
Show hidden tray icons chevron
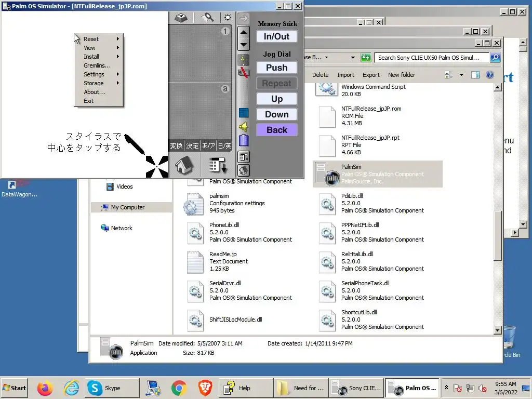click(x=446, y=388)
